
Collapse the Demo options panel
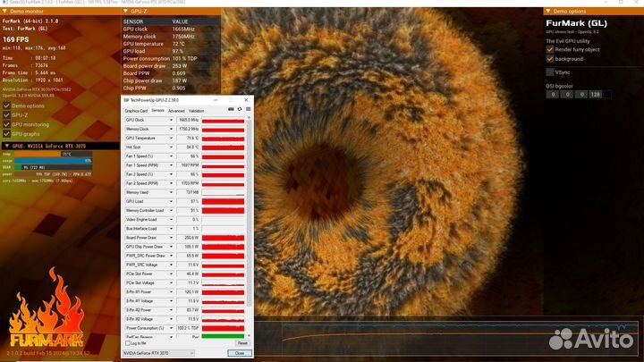[x=547, y=12]
